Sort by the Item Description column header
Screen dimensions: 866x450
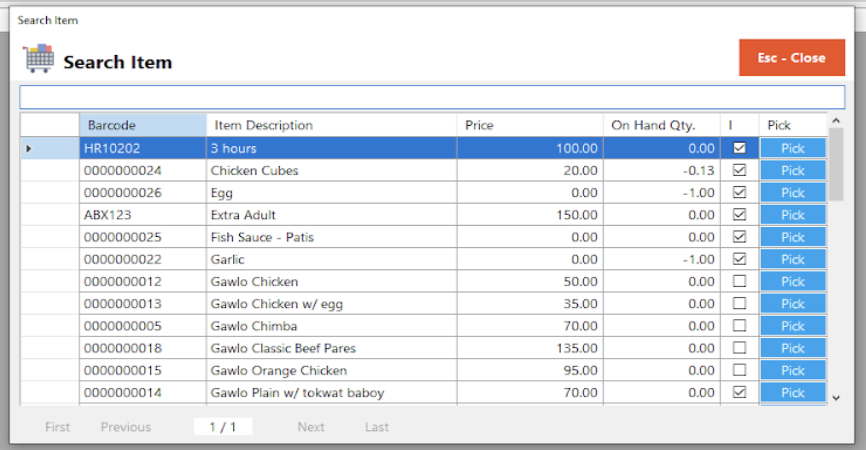(331, 125)
